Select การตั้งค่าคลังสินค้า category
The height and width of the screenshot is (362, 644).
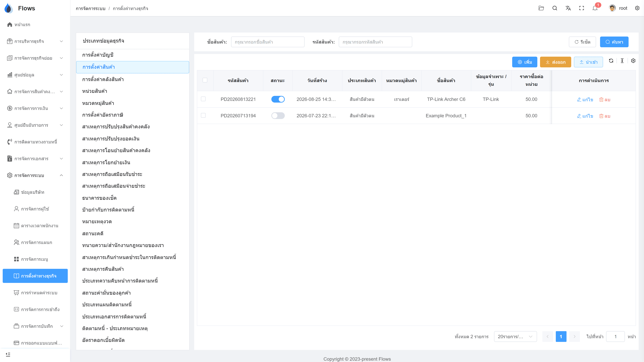pos(132,79)
